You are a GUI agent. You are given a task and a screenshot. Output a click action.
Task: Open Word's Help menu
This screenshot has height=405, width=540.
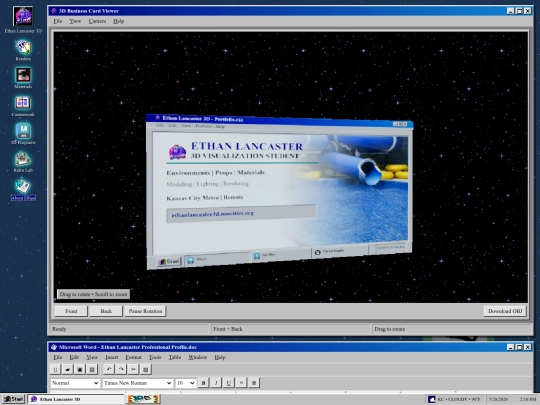(x=220, y=357)
